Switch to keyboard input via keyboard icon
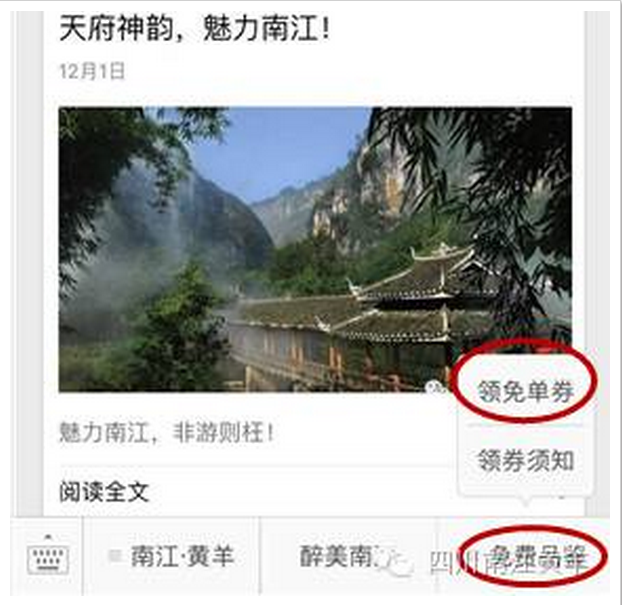The width and height of the screenshot is (622, 606). 48,558
